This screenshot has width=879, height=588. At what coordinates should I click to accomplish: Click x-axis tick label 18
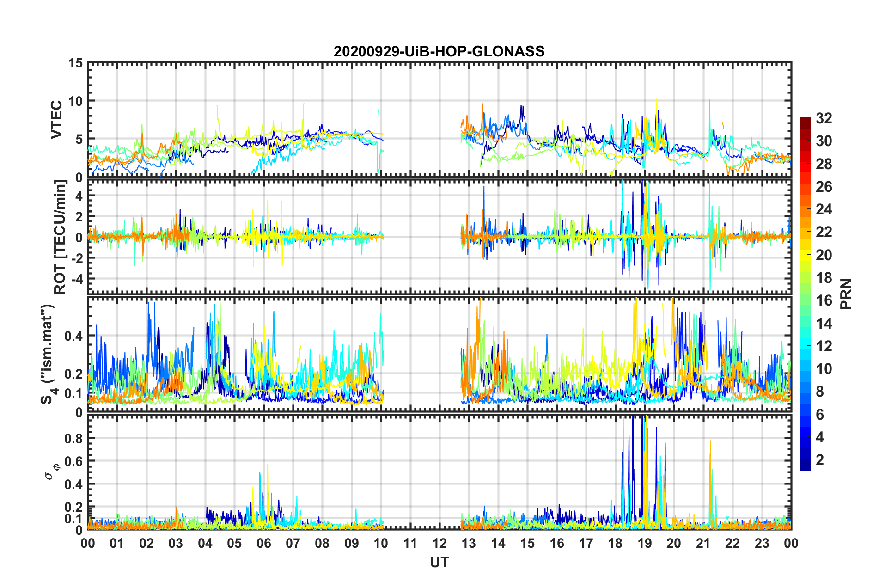coord(616,543)
